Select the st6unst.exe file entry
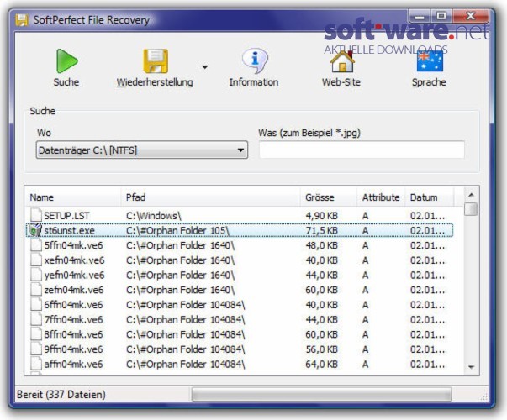This screenshot has width=507, height=420. [240, 230]
